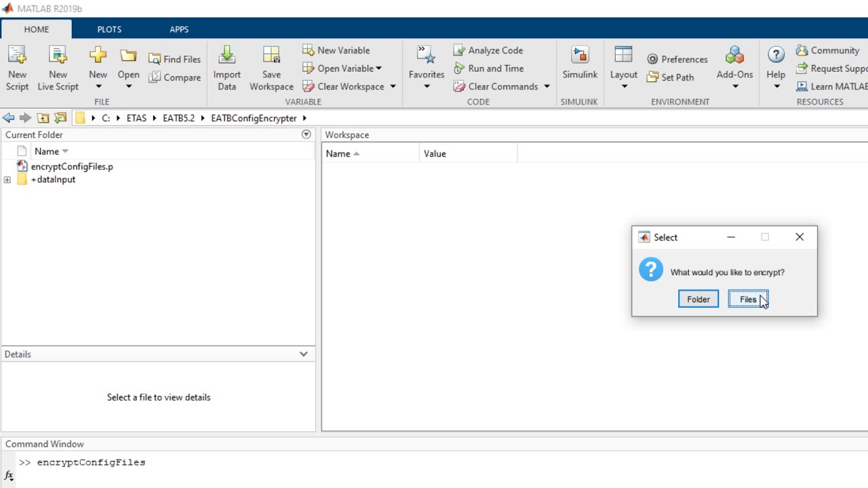Open Current Folder panel actions menu
Screen dimensions: 868x488
click(x=306, y=134)
